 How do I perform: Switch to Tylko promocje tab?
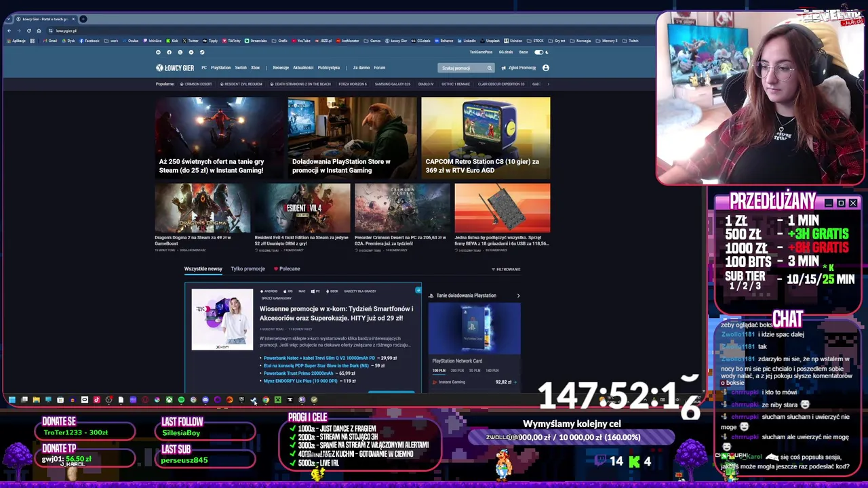[x=248, y=269]
